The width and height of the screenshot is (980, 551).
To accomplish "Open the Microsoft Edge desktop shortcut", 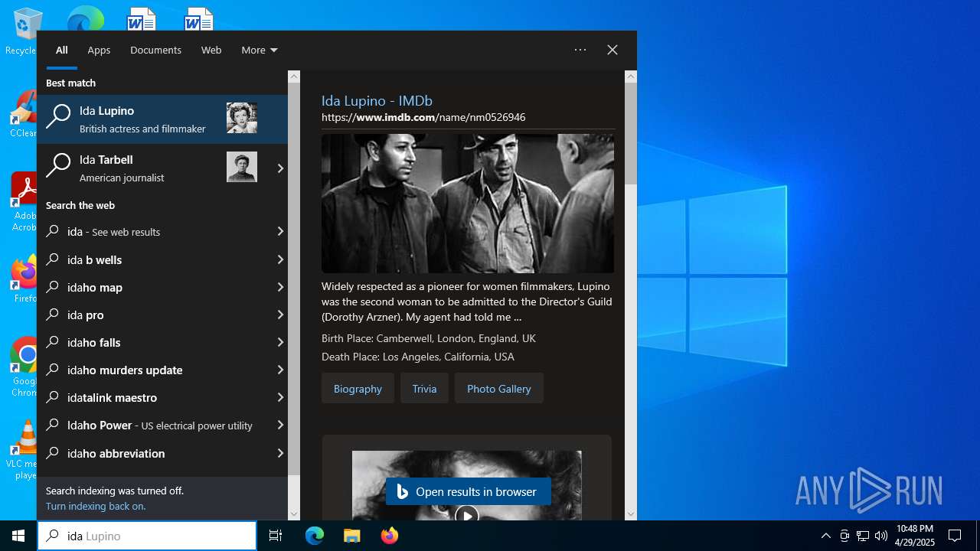I will pyautogui.click(x=85, y=18).
